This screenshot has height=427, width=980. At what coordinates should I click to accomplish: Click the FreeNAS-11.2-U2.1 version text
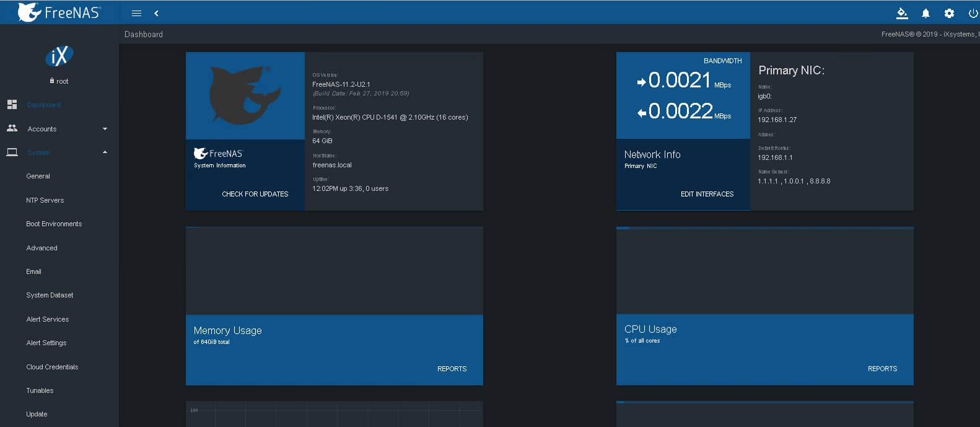[x=341, y=84]
